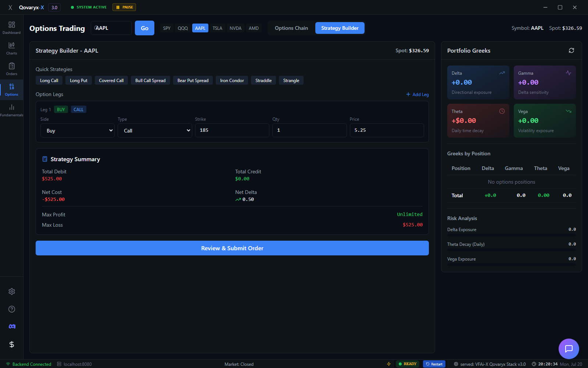
Task: Apply the Strangle quick strategy
Action: (x=291, y=80)
